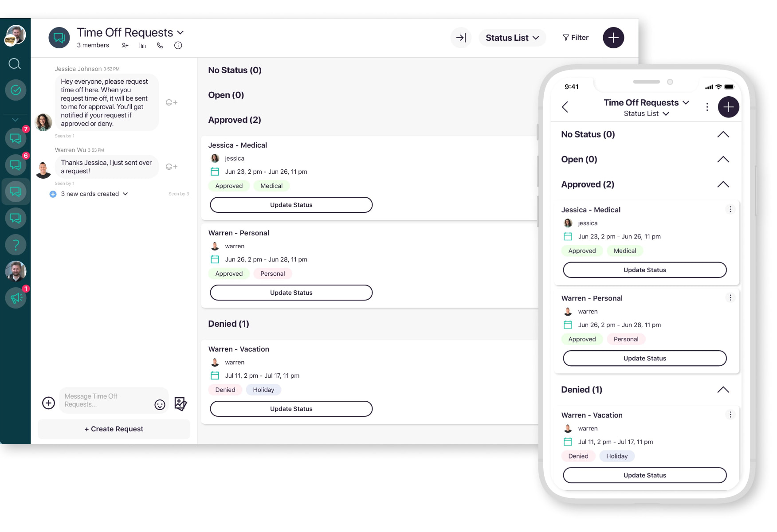Open channel info icon
The width and height of the screenshot is (777, 532).
point(178,45)
